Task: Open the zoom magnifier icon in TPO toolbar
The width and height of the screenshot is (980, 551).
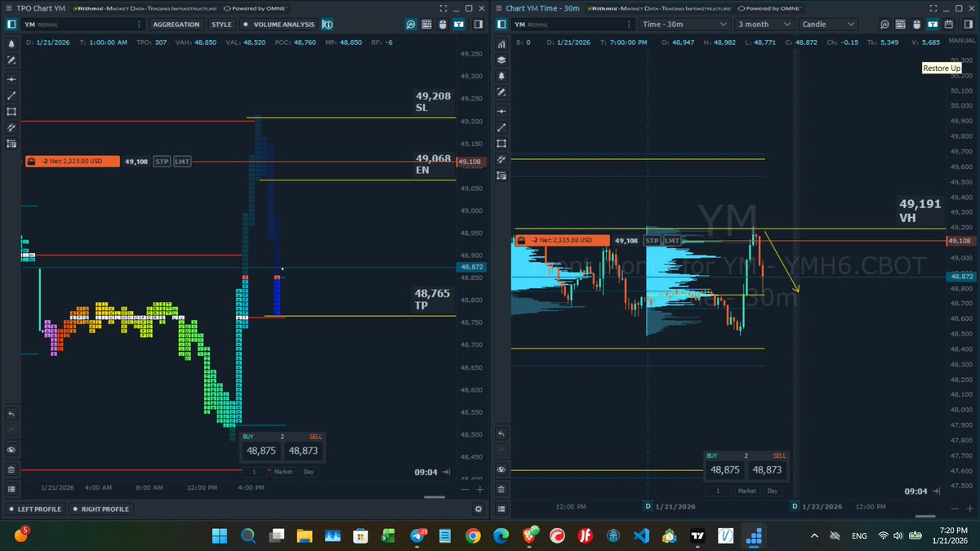Action: click(x=409, y=24)
